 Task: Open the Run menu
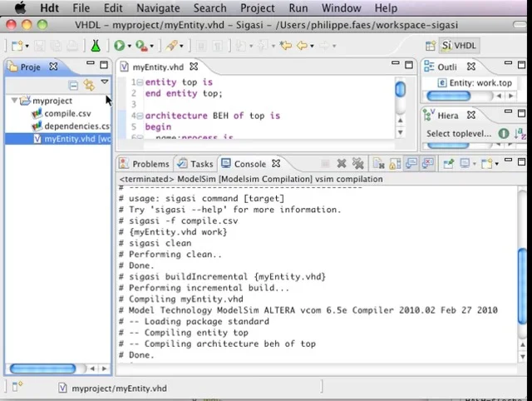pyautogui.click(x=298, y=7)
